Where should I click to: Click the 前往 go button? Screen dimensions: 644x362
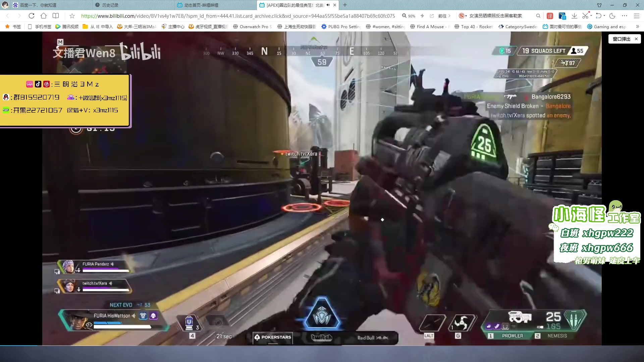click(x=444, y=16)
